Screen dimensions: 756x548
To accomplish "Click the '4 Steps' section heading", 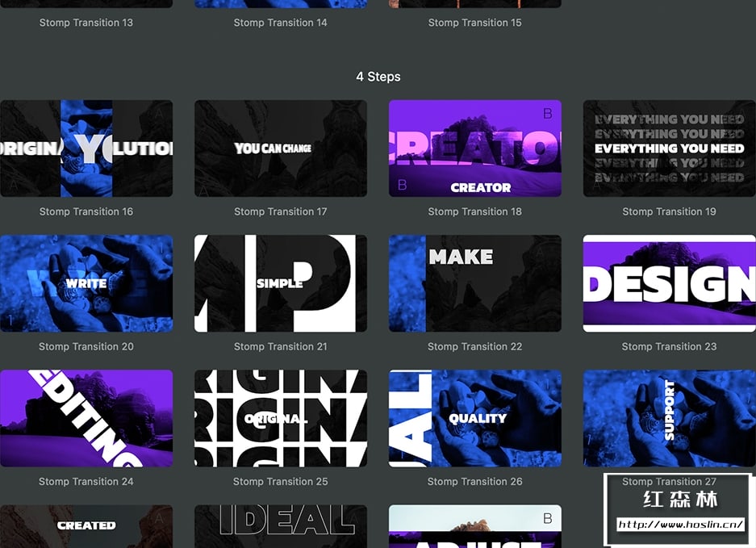I will point(378,77).
